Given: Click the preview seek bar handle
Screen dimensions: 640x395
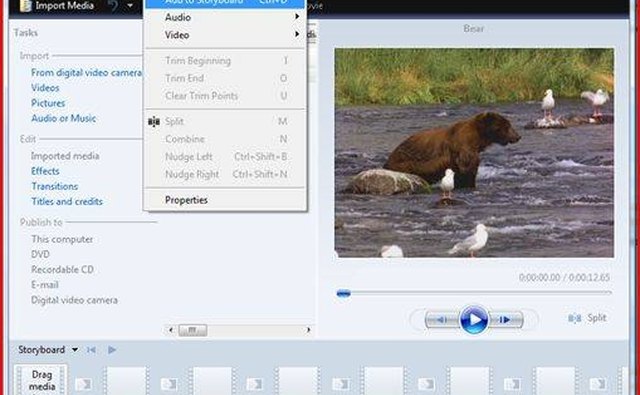Looking at the screenshot, I should click(343, 293).
